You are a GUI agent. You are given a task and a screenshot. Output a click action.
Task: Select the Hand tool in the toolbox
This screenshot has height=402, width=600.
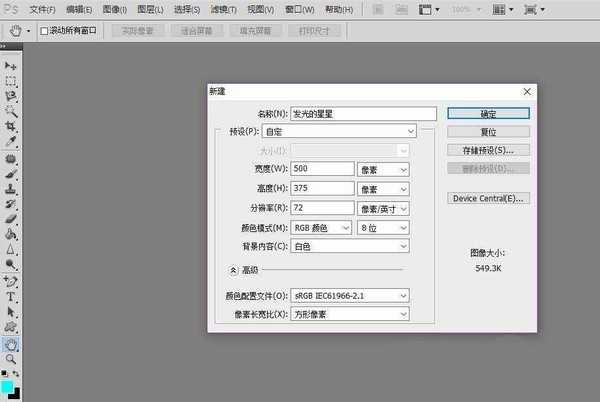[x=11, y=344]
